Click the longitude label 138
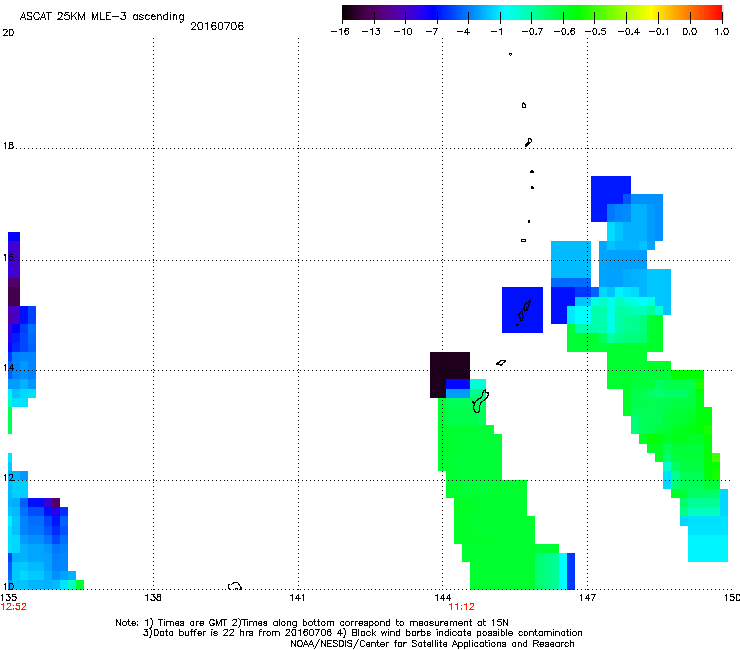Viewport: 740px width, 650px height. pyautogui.click(x=153, y=598)
